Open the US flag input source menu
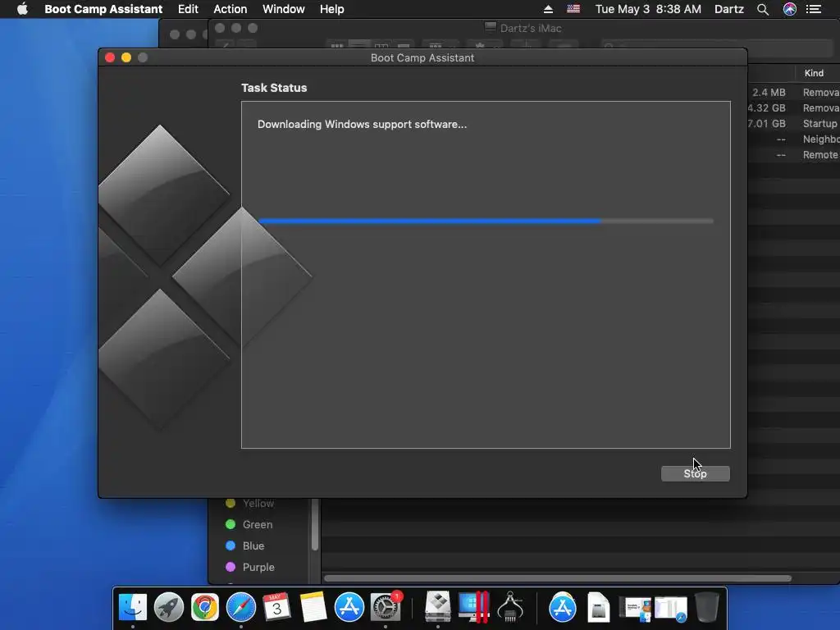This screenshot has height=630, width=840. tap(573, 9)
